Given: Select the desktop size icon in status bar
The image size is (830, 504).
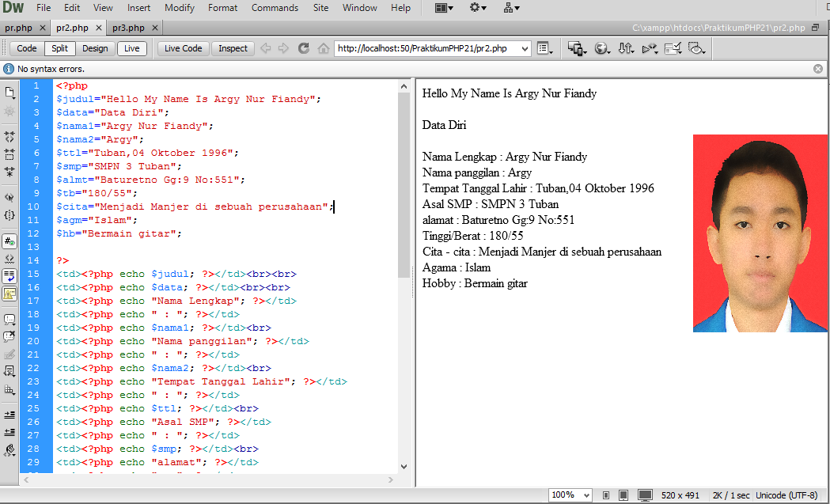Looking at the screenshot, I should pos(645,495).
